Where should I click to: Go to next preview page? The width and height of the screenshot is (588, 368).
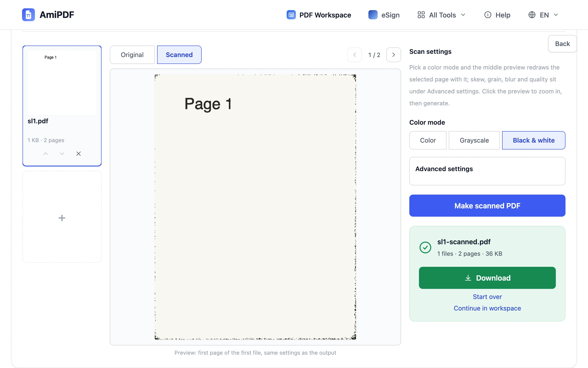(393, 55)
